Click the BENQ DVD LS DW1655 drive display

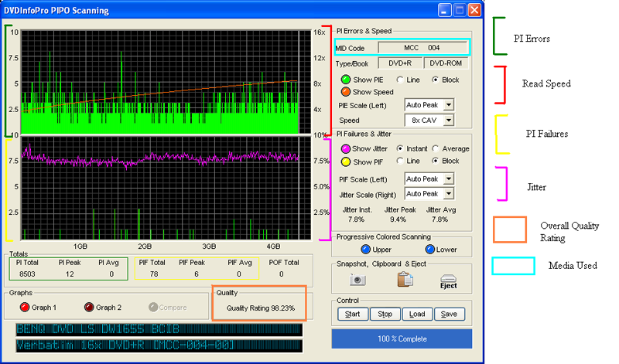[x=159, y=329]
